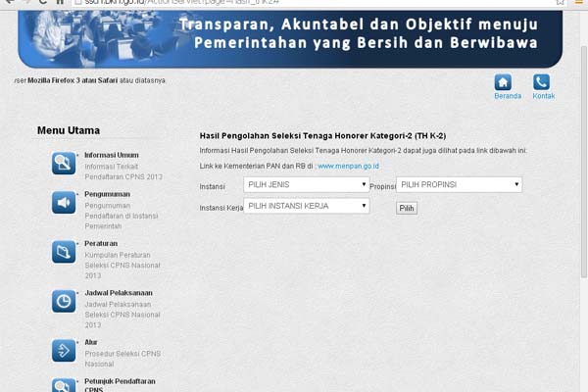Image resolution: width=588 pixels, height=392 pixels.
Task: Open Peraturan menu title text
Action: pyautogui.click(x=101, y=244)
